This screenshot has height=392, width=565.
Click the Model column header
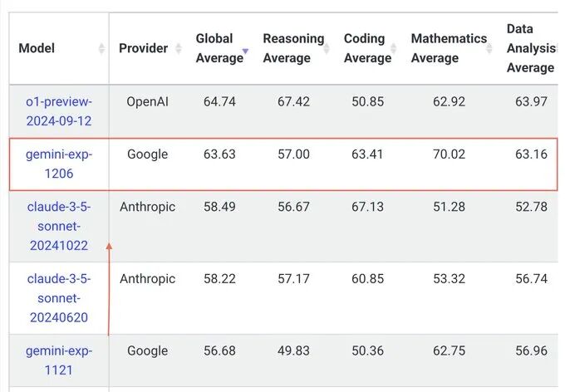point(37,48)
